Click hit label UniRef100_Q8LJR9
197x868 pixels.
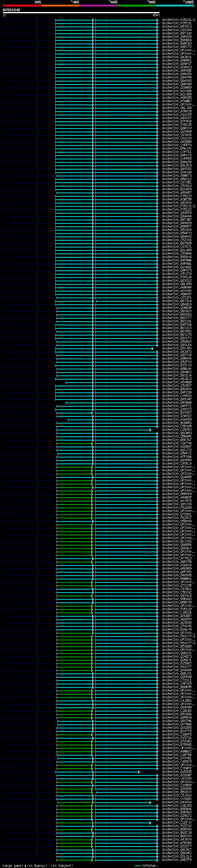coord(177,108)
